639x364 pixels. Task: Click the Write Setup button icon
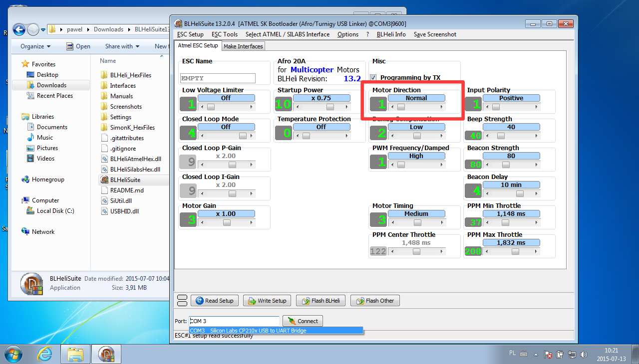tap(252, 301)
